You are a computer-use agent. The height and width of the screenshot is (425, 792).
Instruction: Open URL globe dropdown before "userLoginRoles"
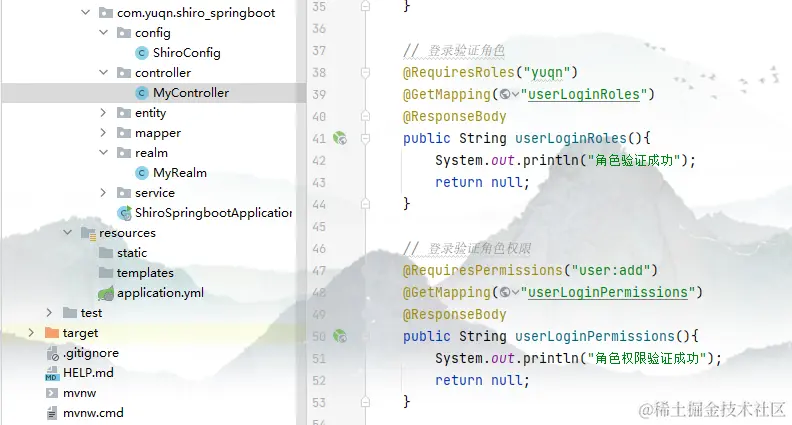click(509, 95)
